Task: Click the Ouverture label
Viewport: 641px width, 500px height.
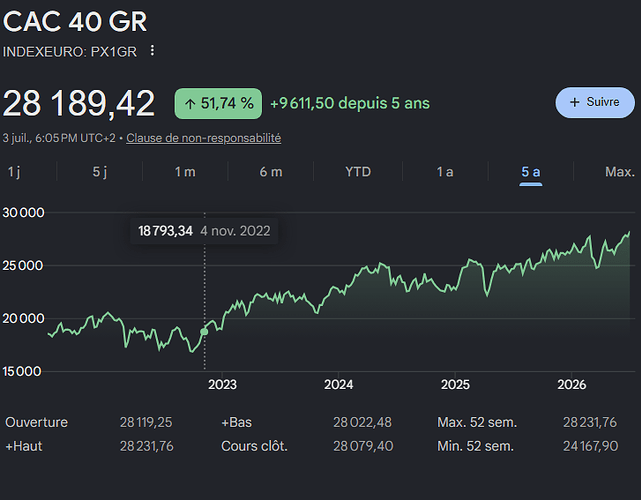Action: pyautogui.click(x=36, y=422)
